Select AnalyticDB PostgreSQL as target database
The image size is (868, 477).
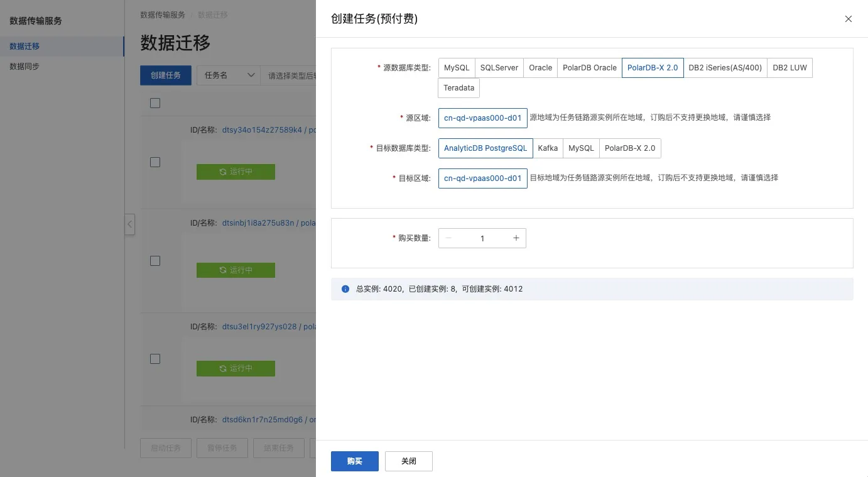click(x=486, y=148)
